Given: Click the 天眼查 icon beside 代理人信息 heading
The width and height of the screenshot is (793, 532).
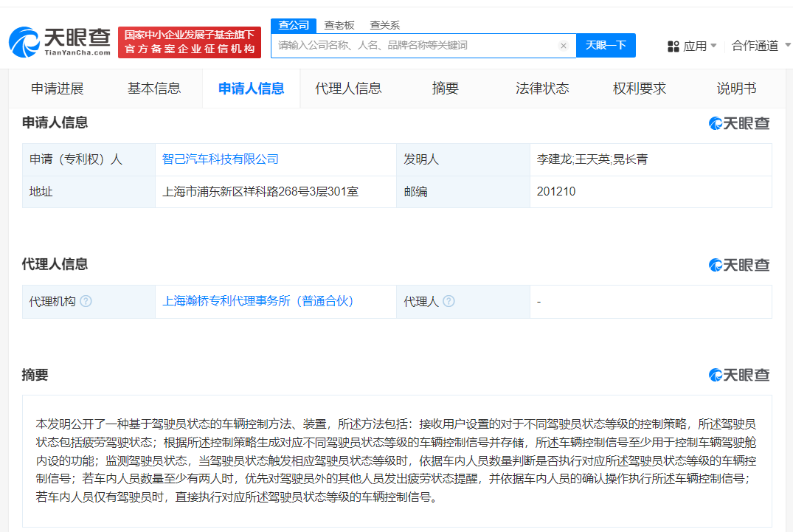Looking at the screenshot, I should 739,265.
